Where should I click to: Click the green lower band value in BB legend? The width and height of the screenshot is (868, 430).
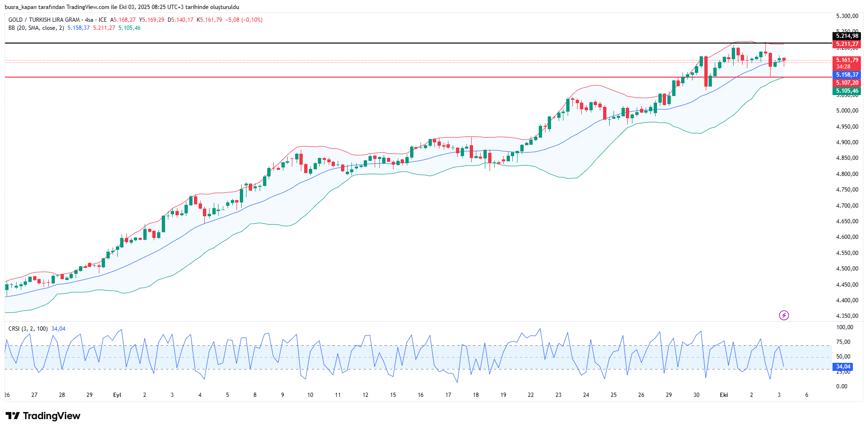click(x=129, y=28)
